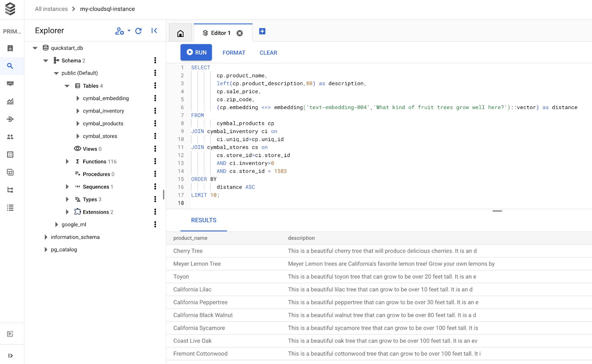Image resolution: width=592 pixels, height=364 pixels.
Task: Open the users icon in left sidebar
Action: 10,137
